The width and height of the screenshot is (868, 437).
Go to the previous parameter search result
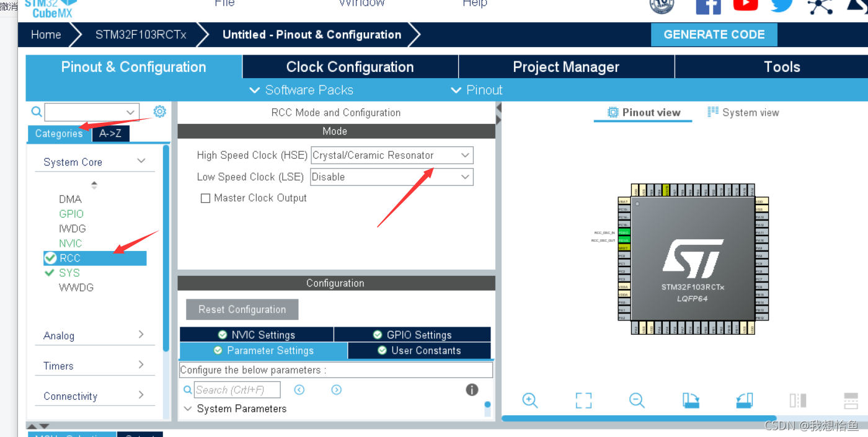pyautogui.click(x=299, y=390)
